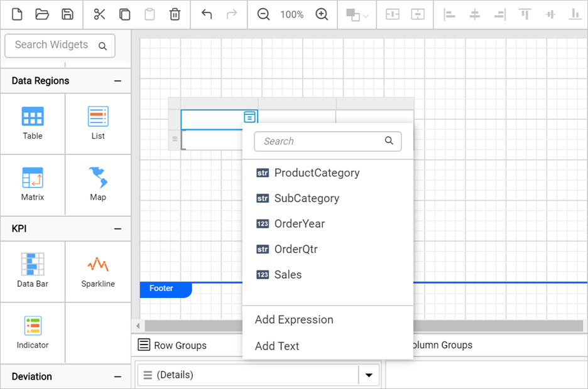This screenshot has width=588, height=389.
Task: Save the report using the floppy icon
Action: pos(67,14)
